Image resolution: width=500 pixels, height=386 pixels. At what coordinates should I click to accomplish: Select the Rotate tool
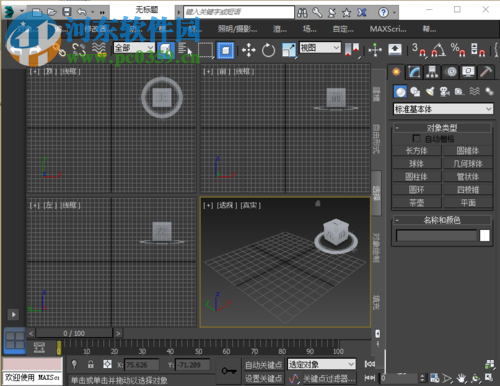click(x=268, y=50)
